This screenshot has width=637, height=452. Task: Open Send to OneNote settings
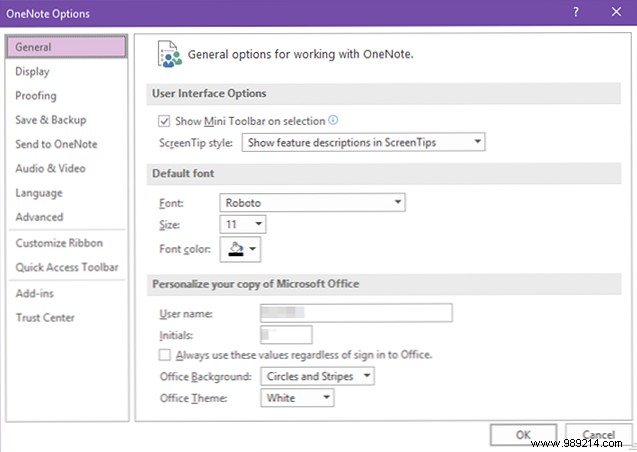[66, 144]
